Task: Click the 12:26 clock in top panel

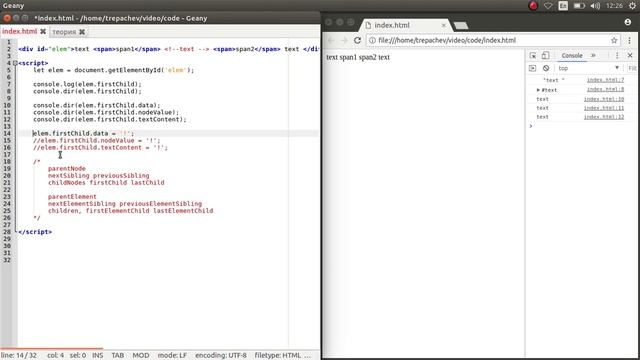Action: (x=614, y=6)
